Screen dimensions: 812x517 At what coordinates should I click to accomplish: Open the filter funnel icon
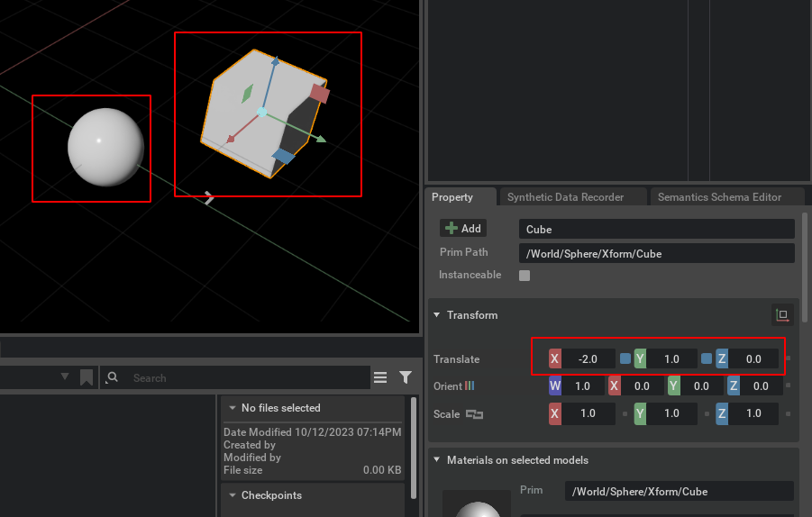pyautogui.click(x=406, y=377)
